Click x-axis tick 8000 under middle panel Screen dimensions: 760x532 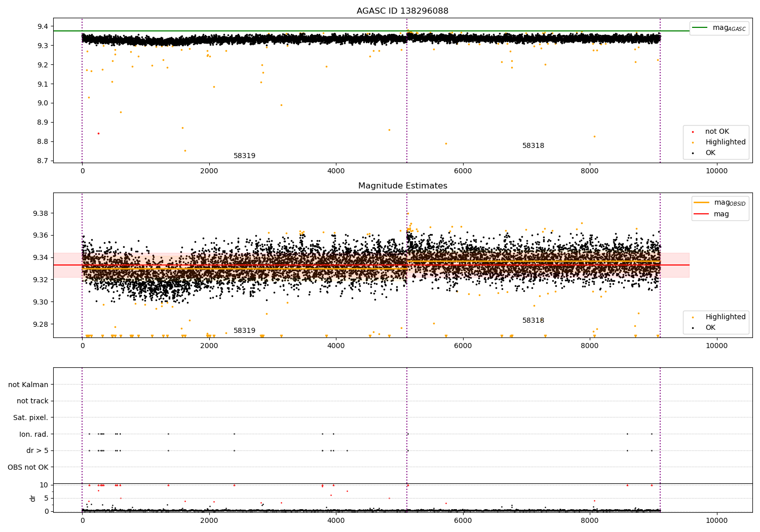click(x=590, y=346)
